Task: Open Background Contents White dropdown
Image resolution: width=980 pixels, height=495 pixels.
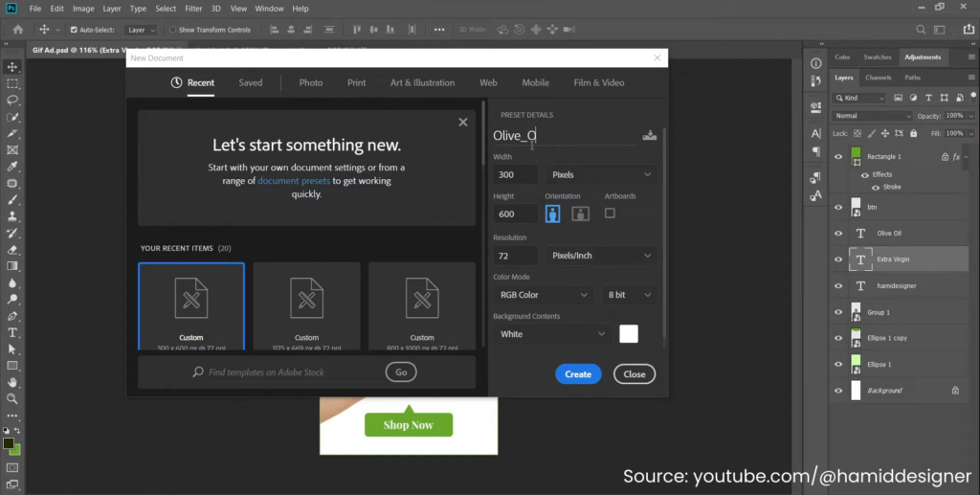Action: [552, 334]
